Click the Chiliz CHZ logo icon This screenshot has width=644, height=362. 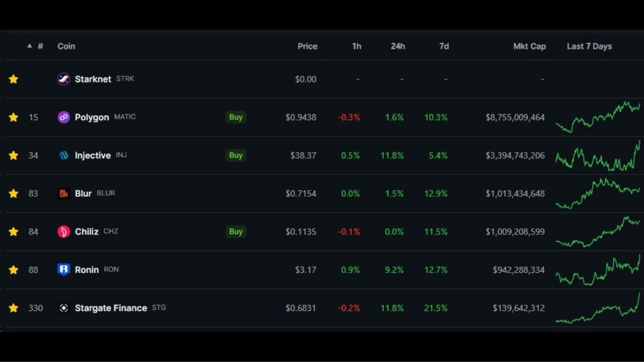tap(64, 231)
